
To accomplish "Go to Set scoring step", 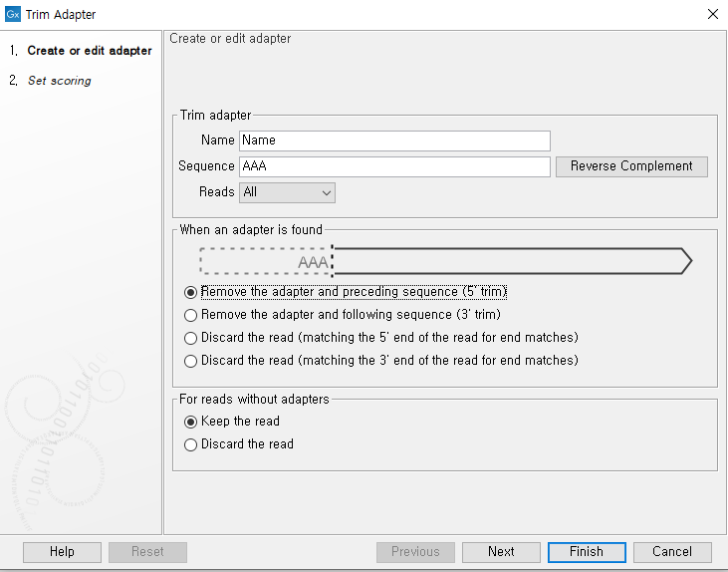I will 59,81.
